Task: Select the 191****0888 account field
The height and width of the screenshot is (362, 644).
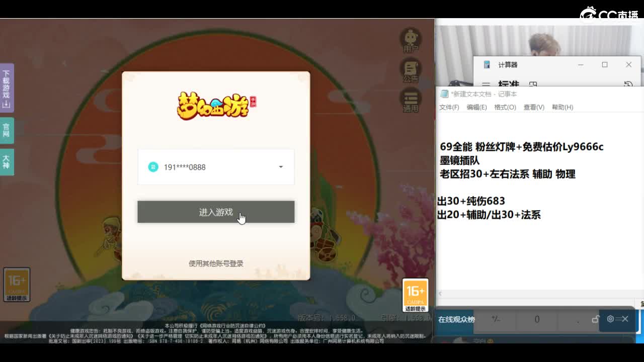Action: click(x=216, y=167)
